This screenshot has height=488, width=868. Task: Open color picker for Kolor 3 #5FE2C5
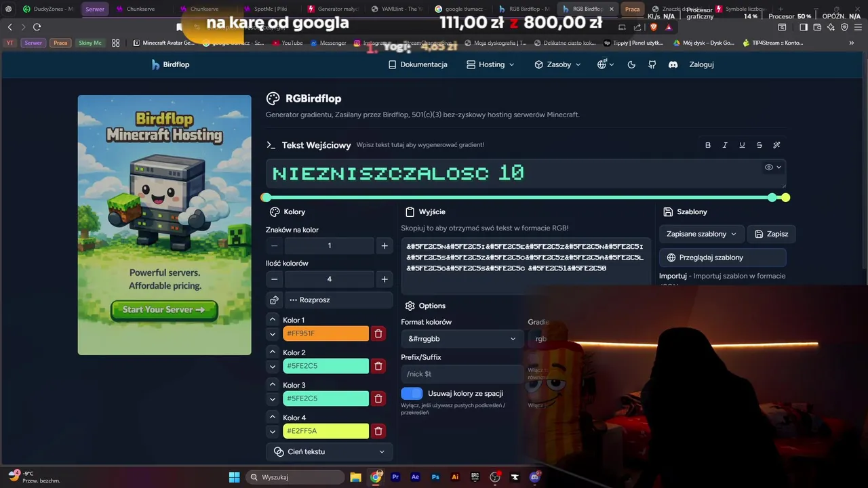[325, 399]
